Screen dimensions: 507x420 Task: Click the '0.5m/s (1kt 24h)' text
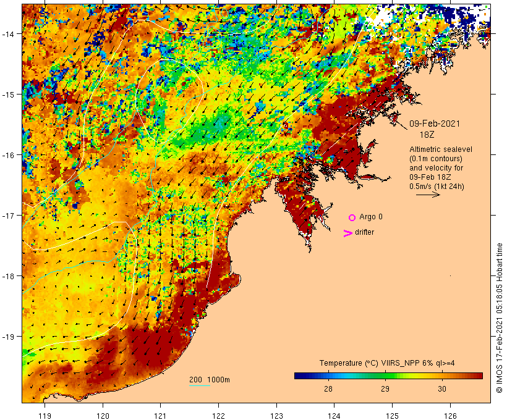[437, 187]
